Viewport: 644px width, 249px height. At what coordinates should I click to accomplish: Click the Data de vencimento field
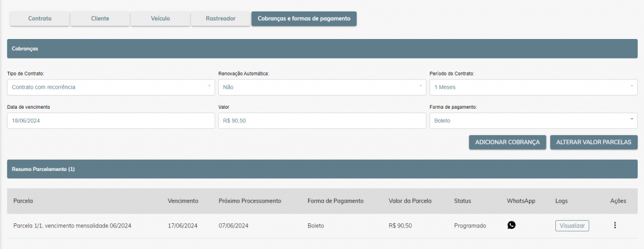tap(111, 120)
